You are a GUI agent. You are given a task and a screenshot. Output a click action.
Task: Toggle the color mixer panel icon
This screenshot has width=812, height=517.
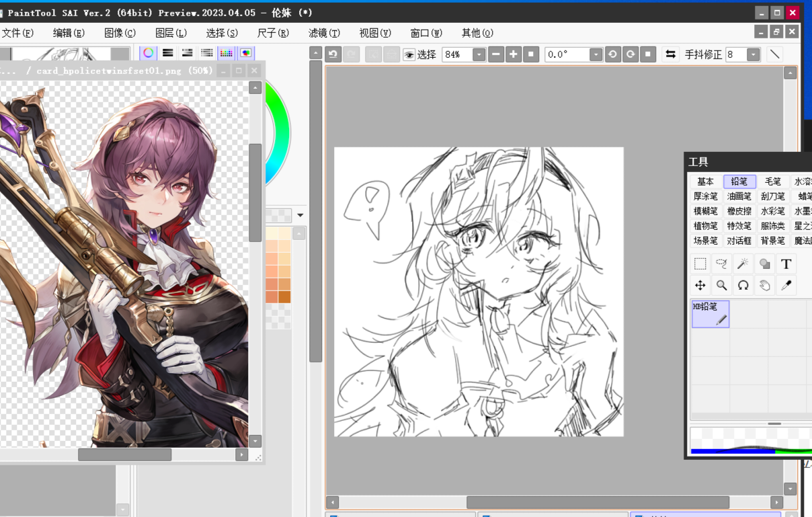(207, 53)
